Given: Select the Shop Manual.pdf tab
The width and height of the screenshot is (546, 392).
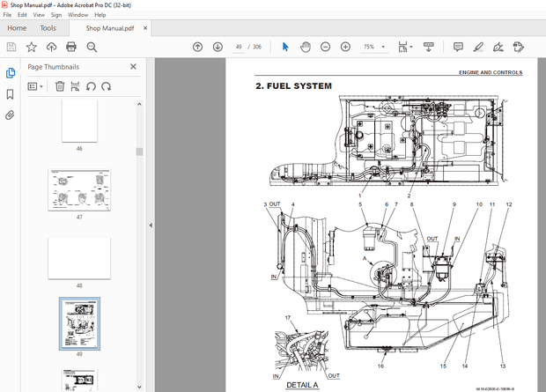Looking at the screenshot, I should point(110,28).
